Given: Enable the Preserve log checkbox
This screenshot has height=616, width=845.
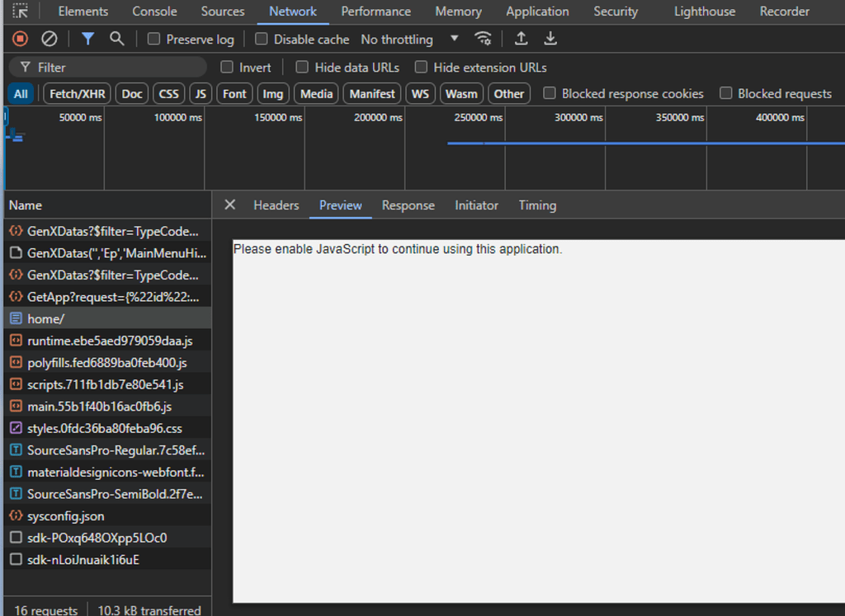Looking at the screenshot, I should coord(153,39).
